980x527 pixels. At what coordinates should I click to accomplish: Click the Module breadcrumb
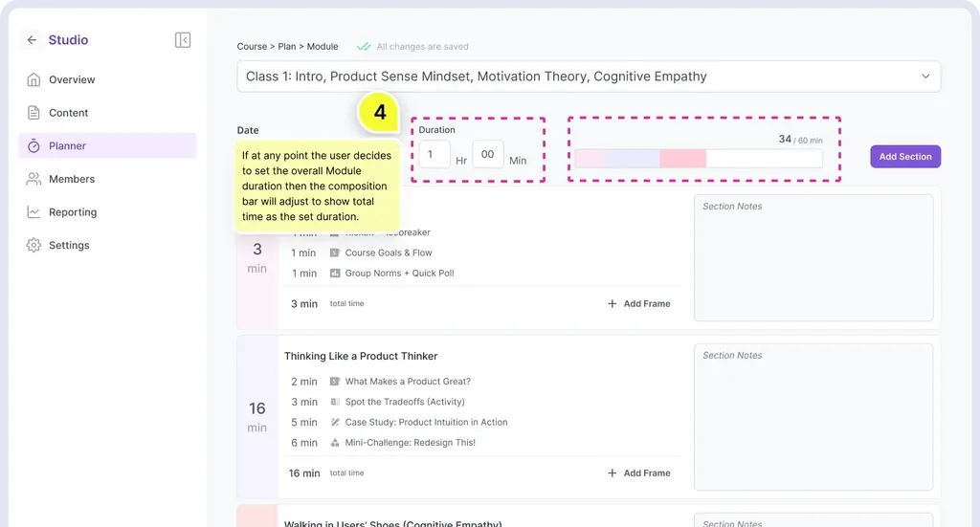[323, 46]
